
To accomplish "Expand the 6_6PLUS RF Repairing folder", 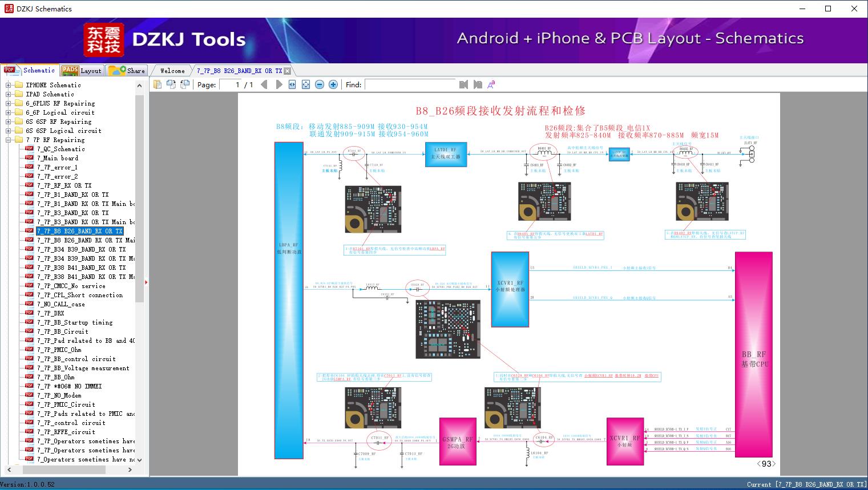I will coord(9,103).
